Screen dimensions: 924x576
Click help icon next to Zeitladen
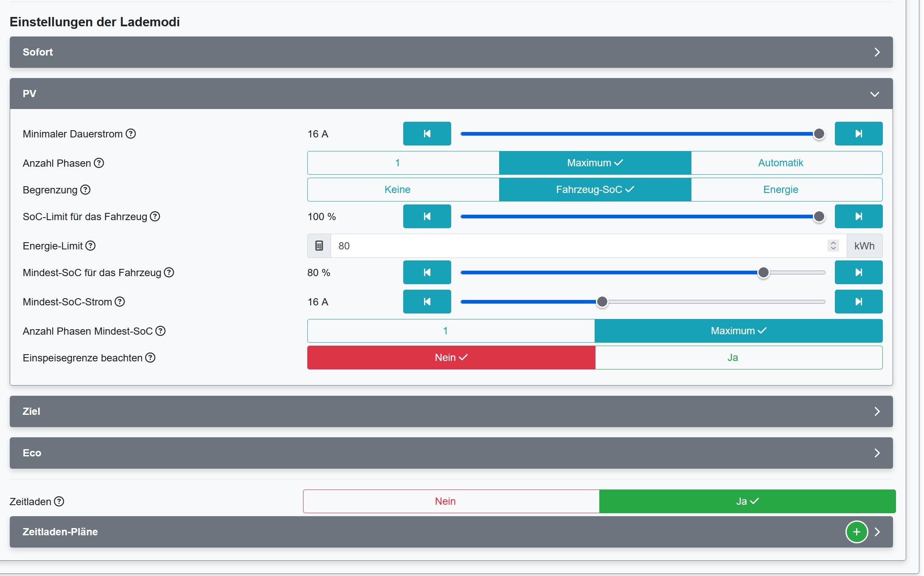[59, 502]
